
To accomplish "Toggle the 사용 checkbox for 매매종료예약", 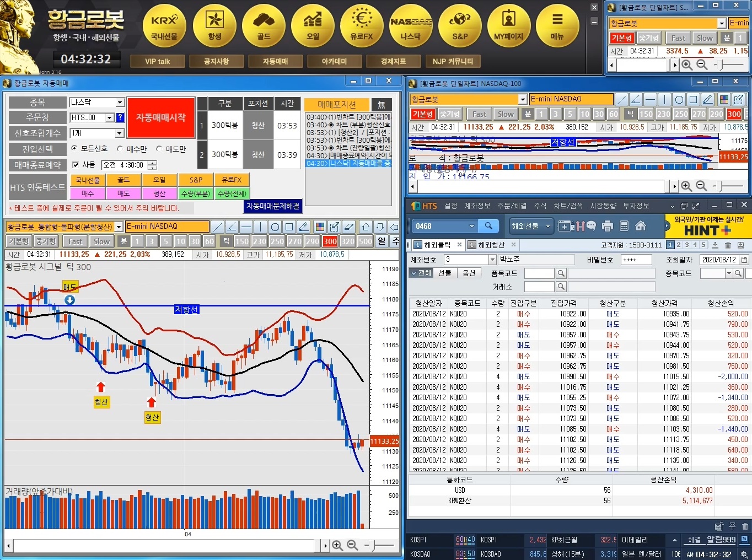I will point(76,164).
